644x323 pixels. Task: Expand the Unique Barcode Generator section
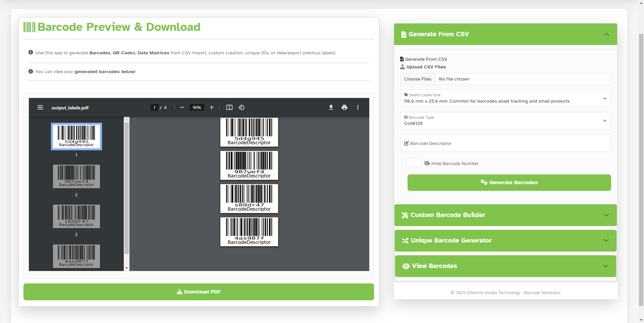pyautogui.click(x=505, y=240)
